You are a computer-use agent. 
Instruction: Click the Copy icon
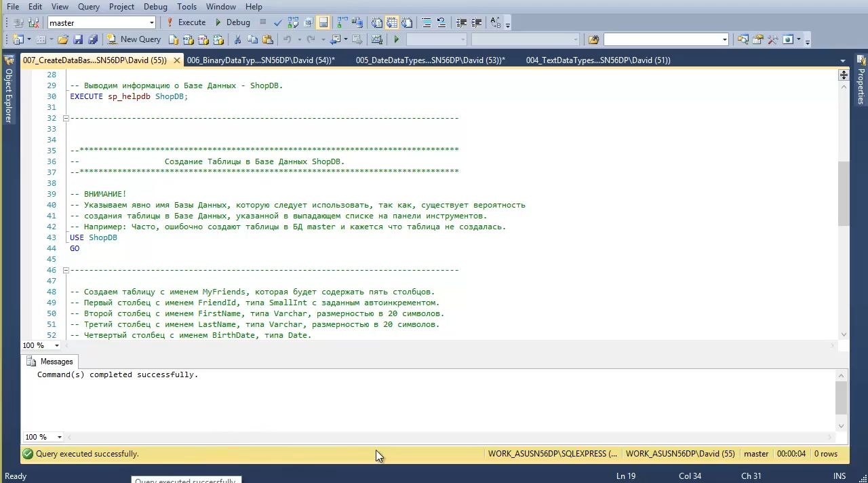point(252,39)
